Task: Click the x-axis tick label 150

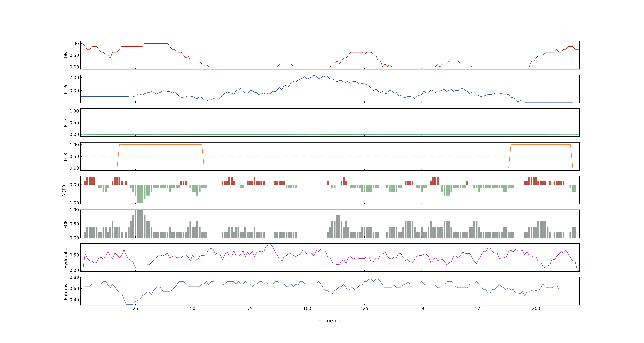Action: [x=422, y=308]
